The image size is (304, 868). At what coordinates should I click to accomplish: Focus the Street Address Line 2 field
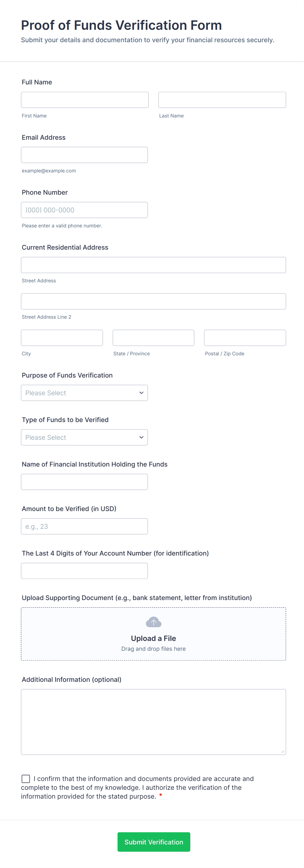click(153, 302)
